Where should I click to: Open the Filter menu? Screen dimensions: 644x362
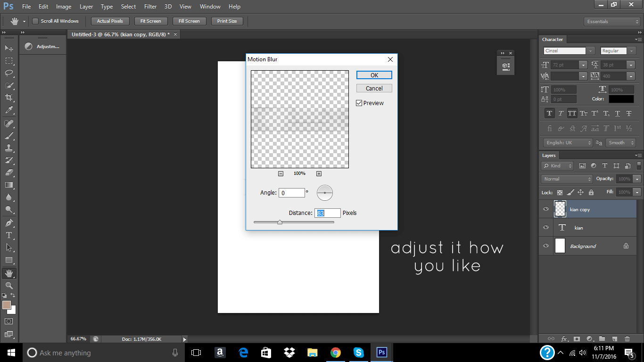pos(150,7)
